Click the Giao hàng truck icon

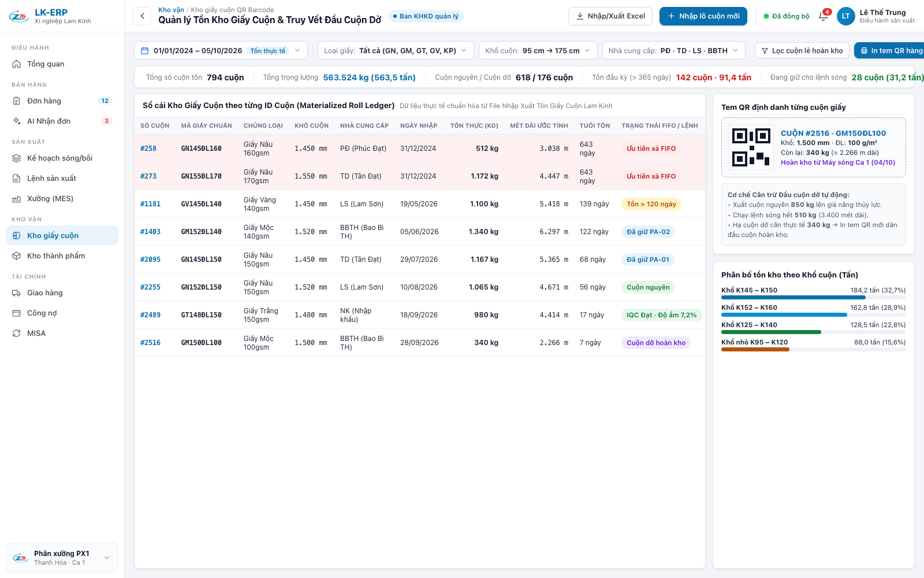(x=17, y=293)
